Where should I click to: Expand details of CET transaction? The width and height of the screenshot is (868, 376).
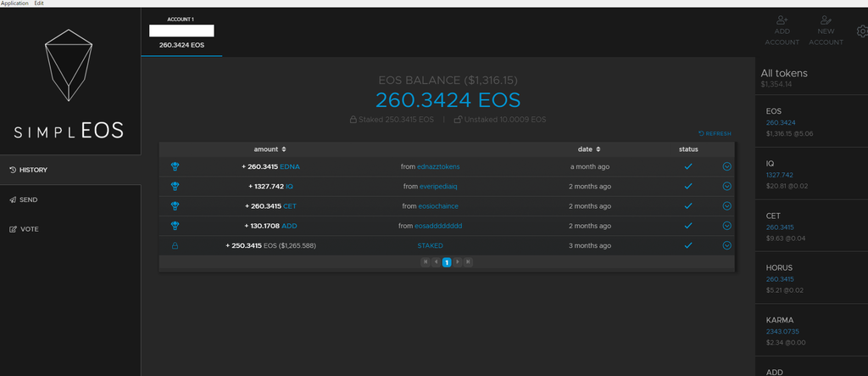pyautogui.click(x=726, y=205)
